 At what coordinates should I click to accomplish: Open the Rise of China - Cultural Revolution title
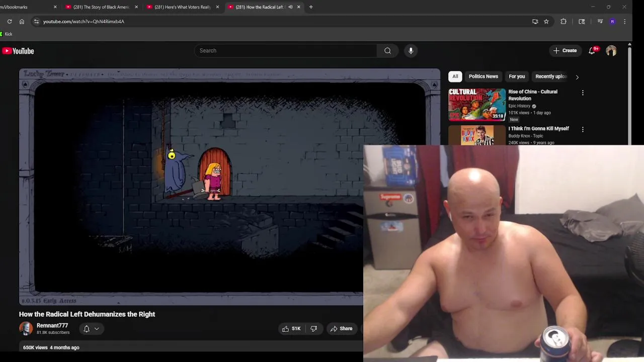point(533,95)
